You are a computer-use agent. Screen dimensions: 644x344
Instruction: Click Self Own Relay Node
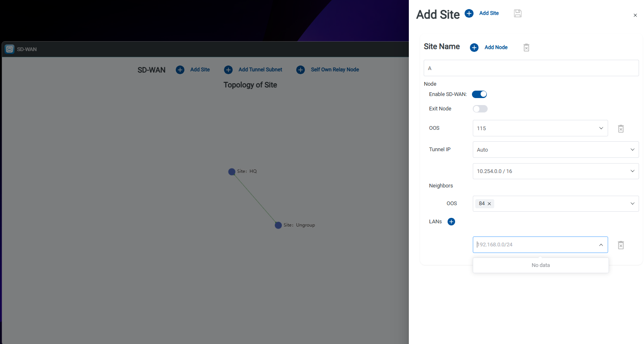pos(335,70)
